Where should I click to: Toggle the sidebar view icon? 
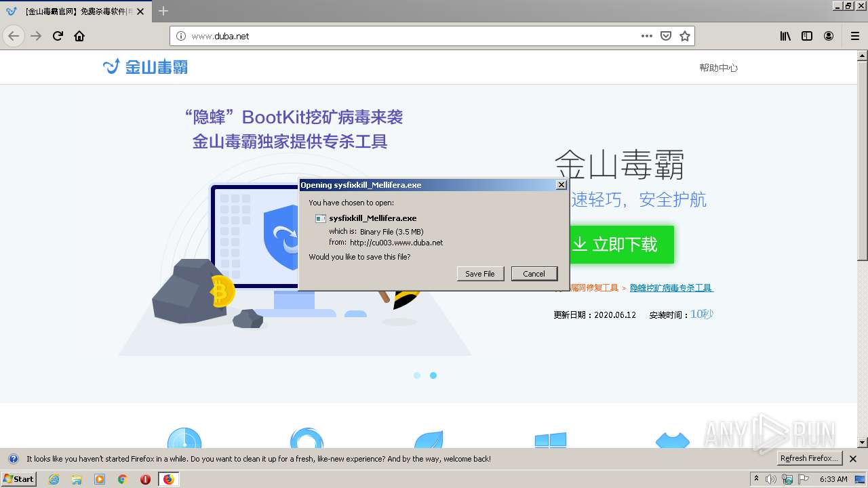807,36
